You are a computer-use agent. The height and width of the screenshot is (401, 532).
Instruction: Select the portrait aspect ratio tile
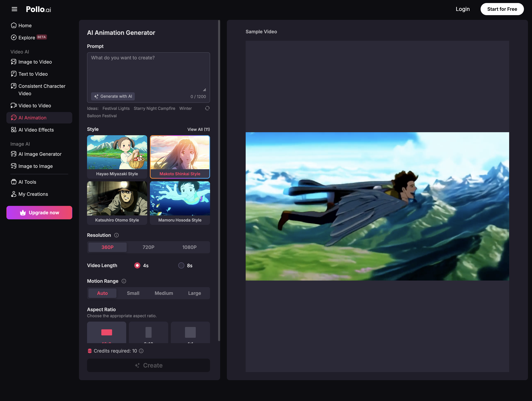[148, 332]
